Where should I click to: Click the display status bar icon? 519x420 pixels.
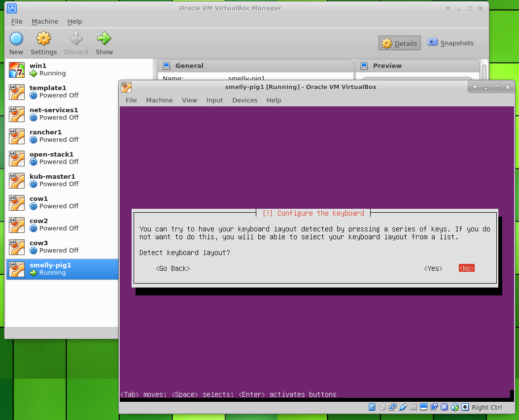[423, 407]
